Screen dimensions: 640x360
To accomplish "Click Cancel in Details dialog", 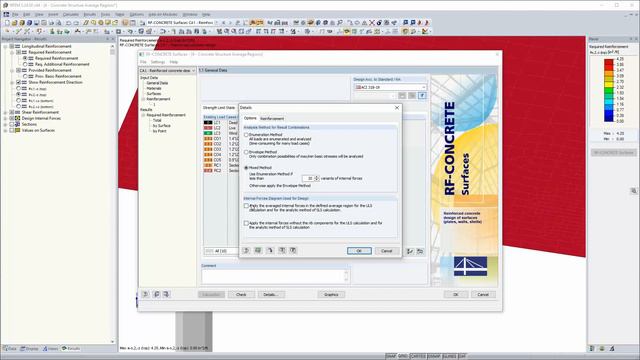I will [387, 251].
